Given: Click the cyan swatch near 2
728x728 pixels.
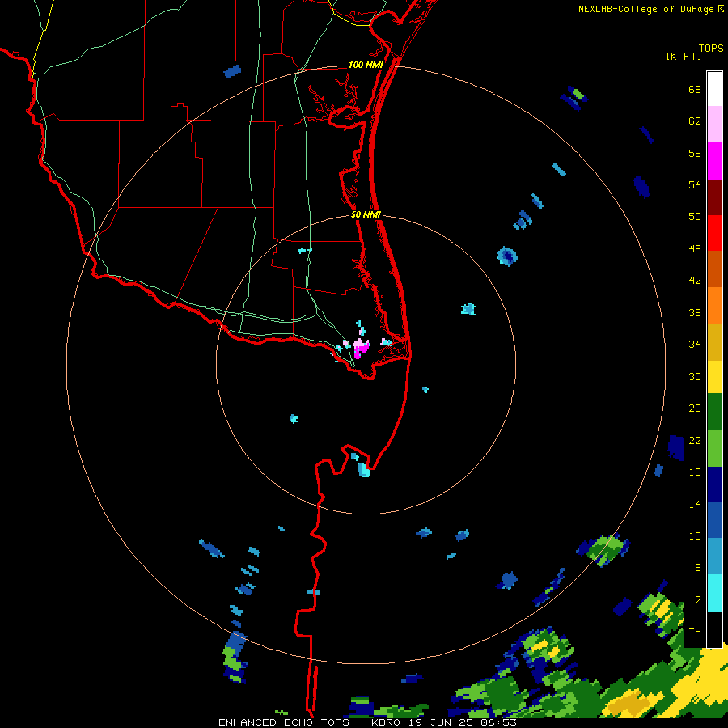Looking at the screenshot, I should click(x=714, y=593).
